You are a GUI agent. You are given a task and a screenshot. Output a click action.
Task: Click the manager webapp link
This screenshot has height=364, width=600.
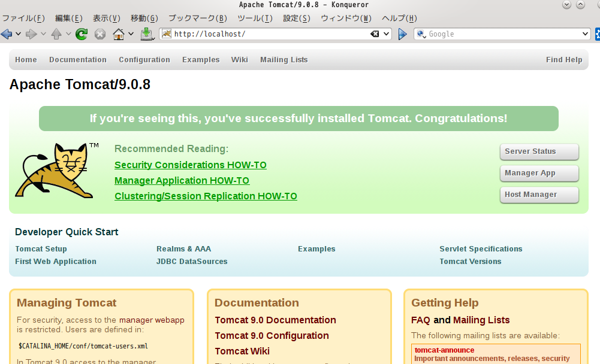point(152,320)
